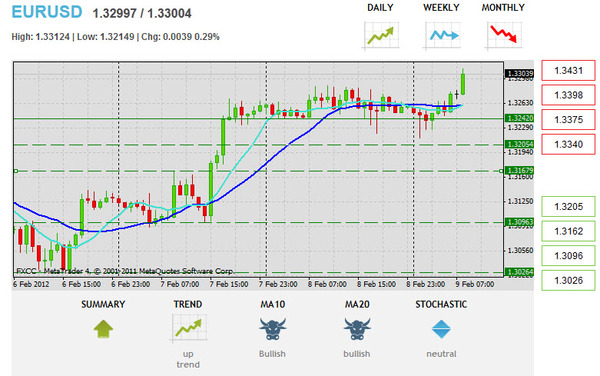The width and height of the screenshot is (600, 376).
Task: Click the green 1.32054 level tag
Action: [x=519, y=144]
